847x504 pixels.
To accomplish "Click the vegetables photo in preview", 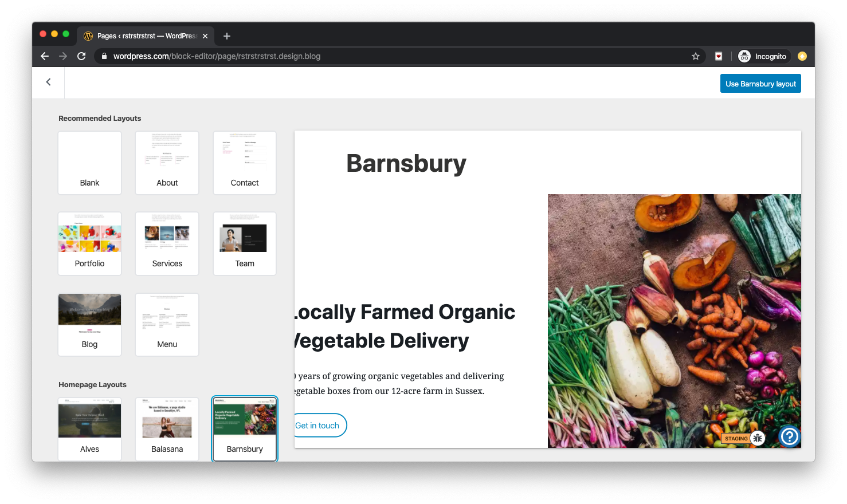I will [675, 321].
